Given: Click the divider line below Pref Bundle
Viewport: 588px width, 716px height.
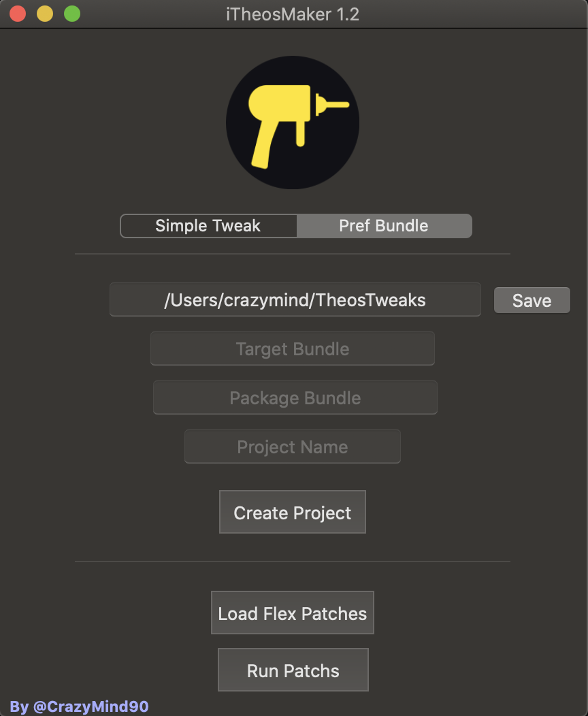Looking at the screenshot, I should click(293, 253).
